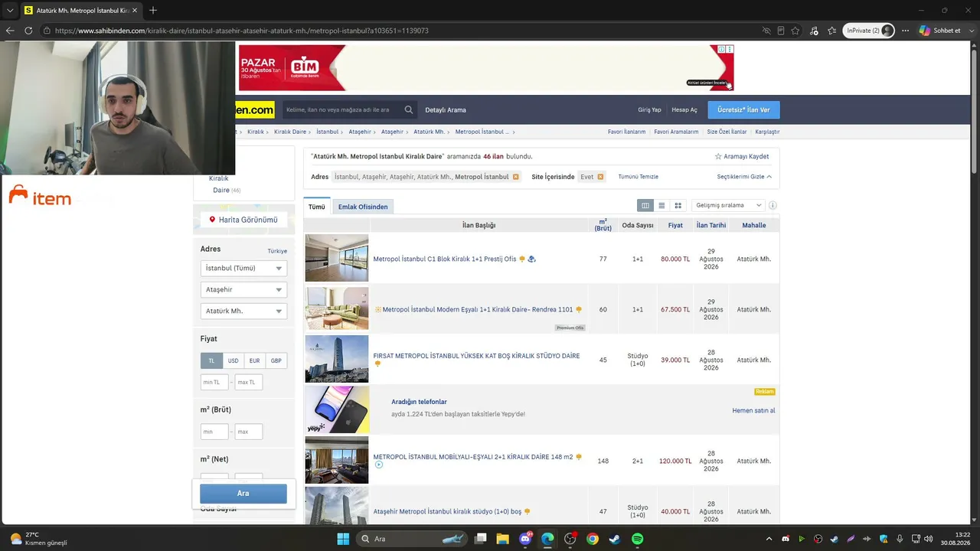This screenshot has width=980, height=551.
Task: Click Tümünü Temizle link
Action: point(639,177)
